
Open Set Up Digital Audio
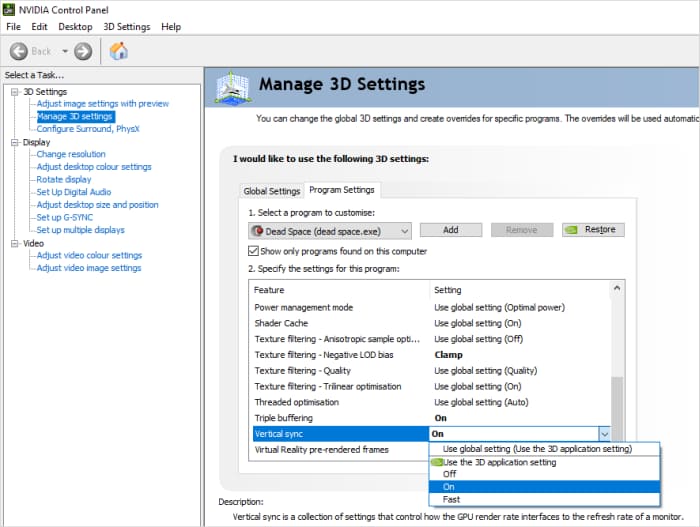click(74, 192)
